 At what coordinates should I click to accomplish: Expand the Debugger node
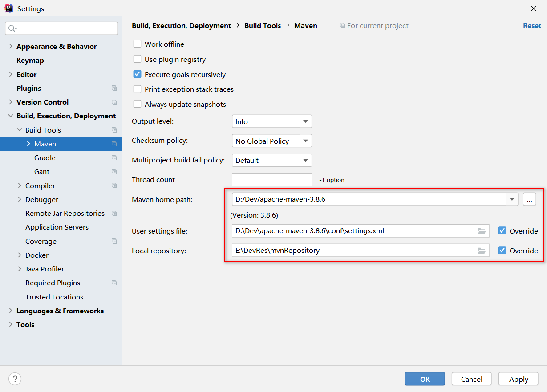pyautogui.click(x=20, y=199)
